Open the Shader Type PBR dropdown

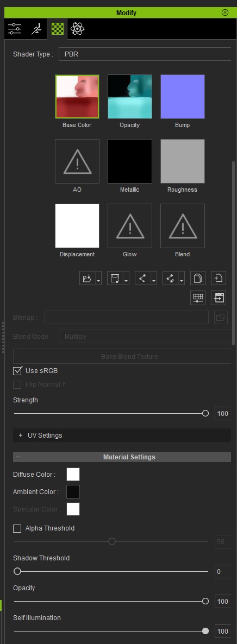pos(145,54)
